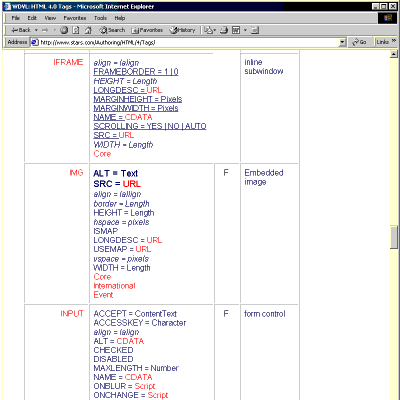400x400 pixels.
Task: Click 'MAXLENGTH = Number' text
Action: point(136,368)
